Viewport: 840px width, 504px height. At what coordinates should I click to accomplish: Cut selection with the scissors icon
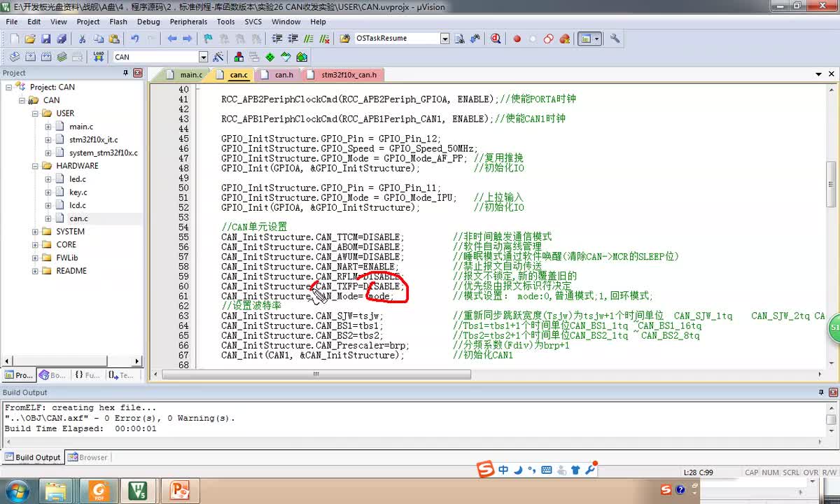82,38
